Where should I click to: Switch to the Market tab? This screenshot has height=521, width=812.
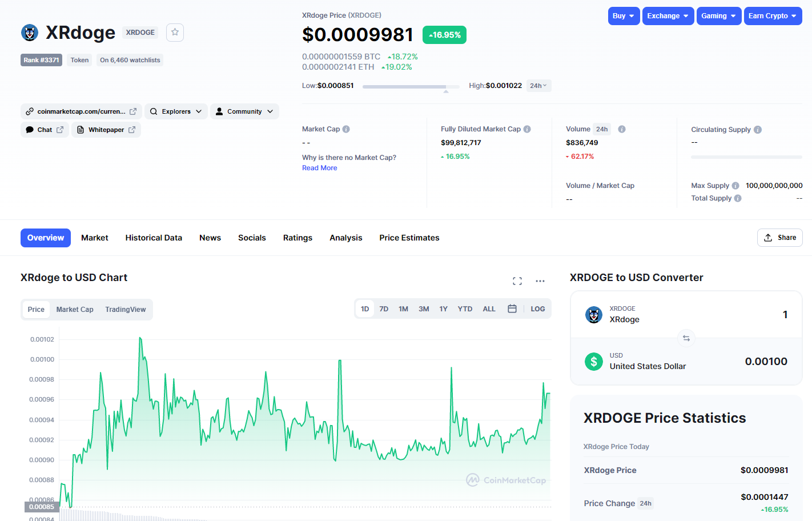point(95,238)
